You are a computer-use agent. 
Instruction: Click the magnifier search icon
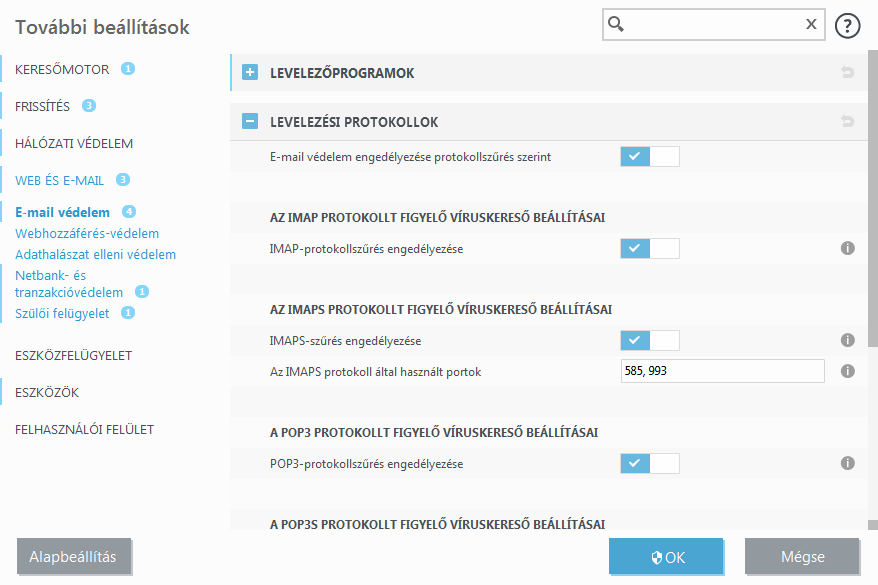tap(616, 24)
